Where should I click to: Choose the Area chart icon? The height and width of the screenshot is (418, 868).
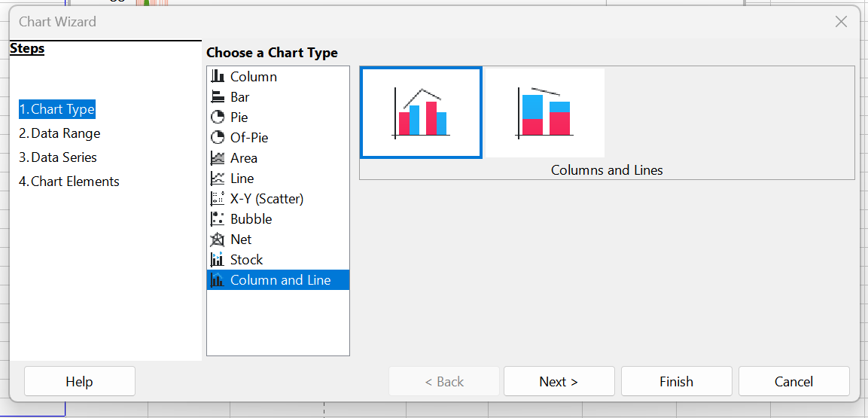tap(218, 158)
